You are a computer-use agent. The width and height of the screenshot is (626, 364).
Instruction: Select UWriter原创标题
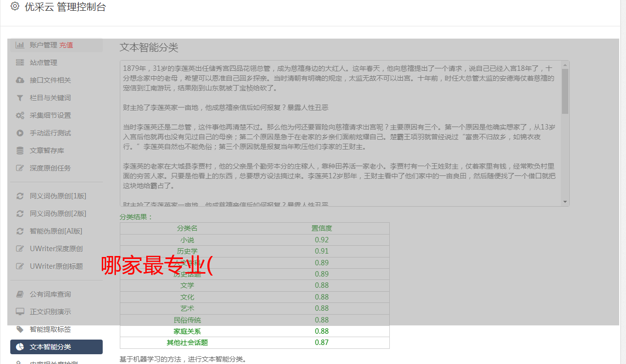(56, 266)
